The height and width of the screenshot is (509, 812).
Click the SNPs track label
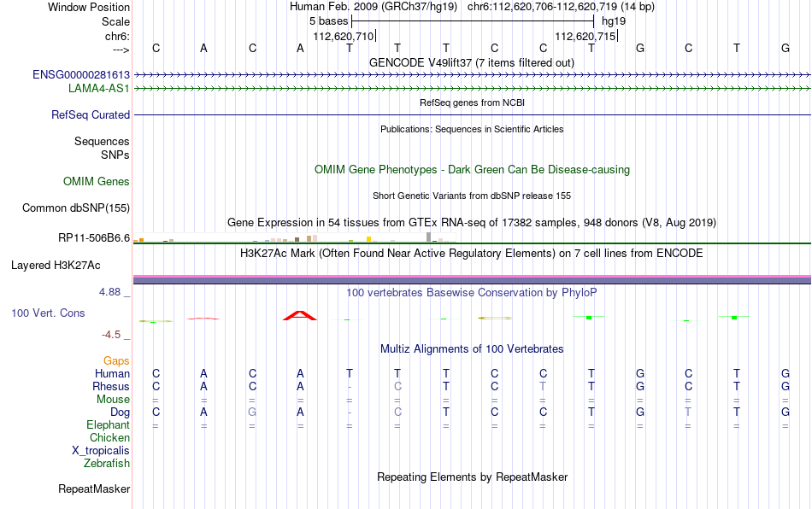point(115,155)
